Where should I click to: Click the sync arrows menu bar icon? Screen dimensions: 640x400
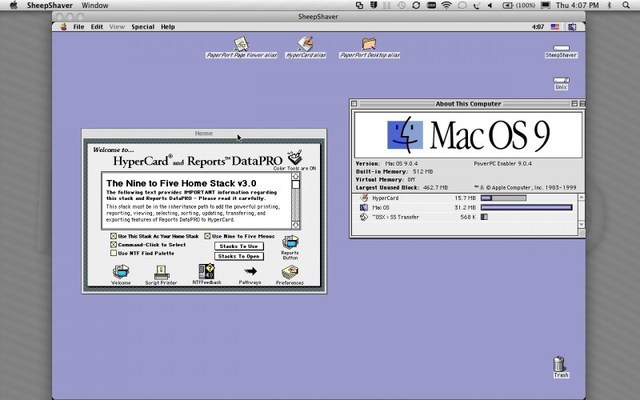pyautogui.click(x=416, y=5)
